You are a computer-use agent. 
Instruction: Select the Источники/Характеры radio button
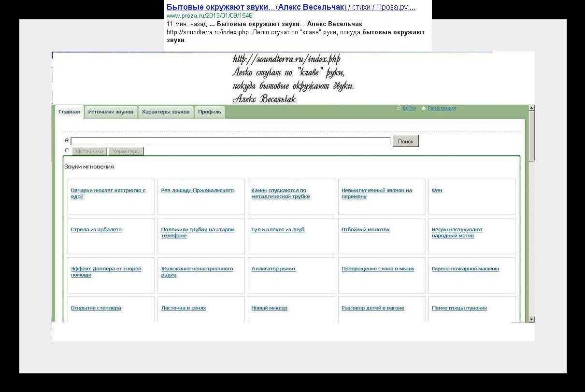(x=67, y=151)
